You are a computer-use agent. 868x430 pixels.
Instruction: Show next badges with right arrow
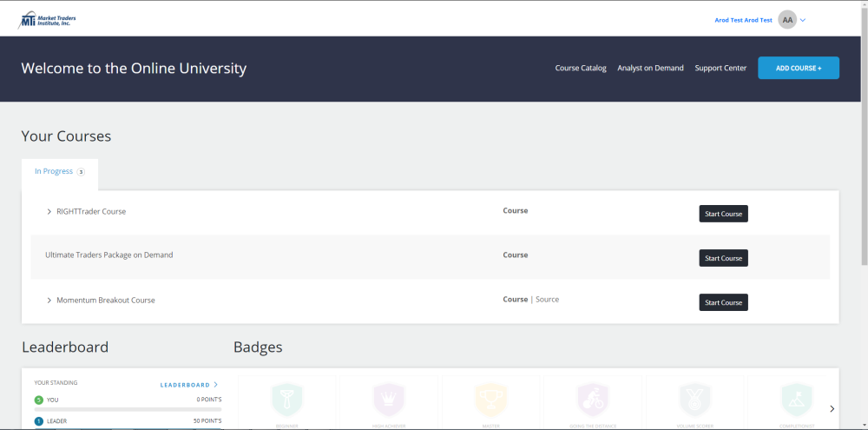832,409
